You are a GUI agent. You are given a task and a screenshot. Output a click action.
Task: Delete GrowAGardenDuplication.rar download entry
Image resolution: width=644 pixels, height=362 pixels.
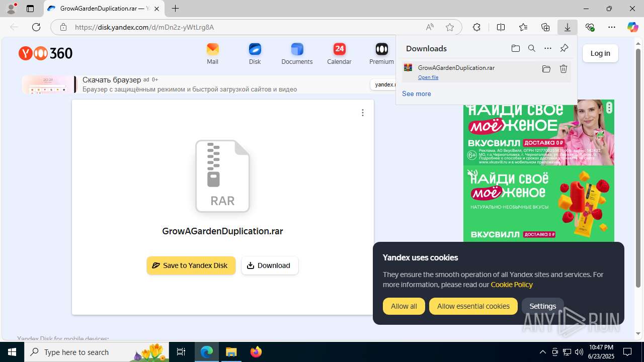coord(563,69)
